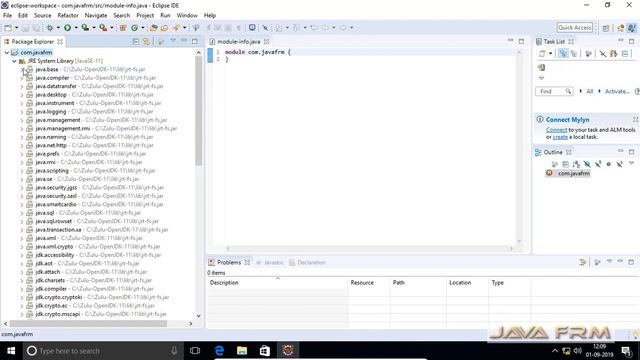The image size is (640, 360).
Task: Toggle Hide Local Types in Outline
Action: click(620, 164)
